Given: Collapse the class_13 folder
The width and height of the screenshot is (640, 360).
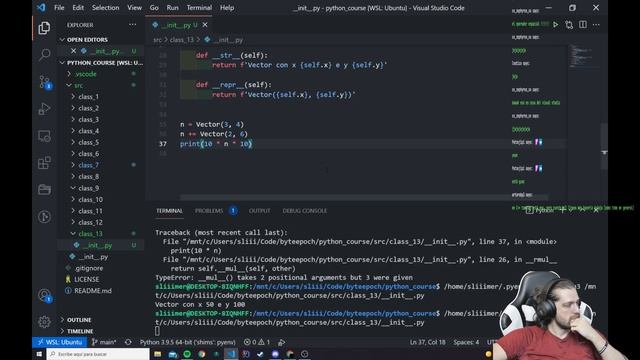Looking at the screenshot, I should 100,234.
